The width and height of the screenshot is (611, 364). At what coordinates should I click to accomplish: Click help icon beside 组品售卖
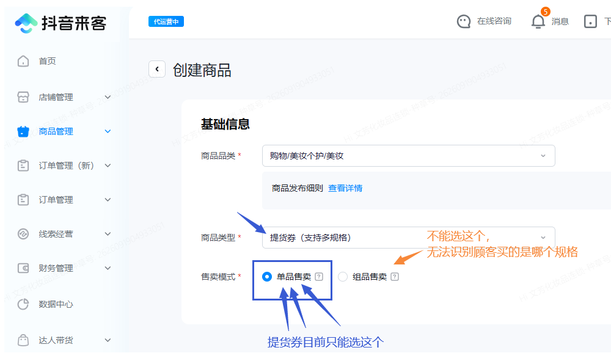point(395,277)
